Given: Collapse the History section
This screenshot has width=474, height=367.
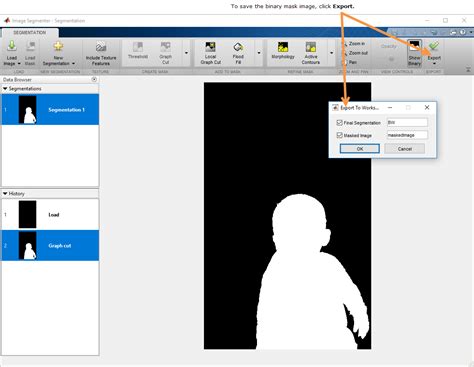Looking at the screenshot, I should 5,194.
